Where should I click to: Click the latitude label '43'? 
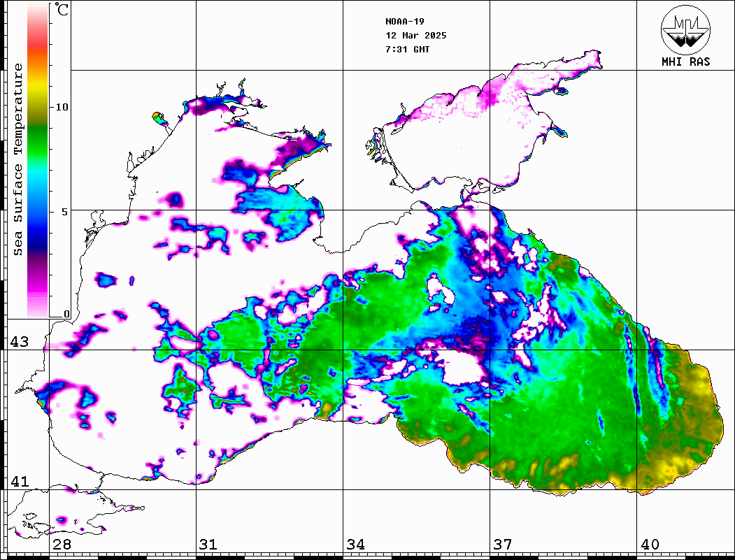tap(19, 342)
